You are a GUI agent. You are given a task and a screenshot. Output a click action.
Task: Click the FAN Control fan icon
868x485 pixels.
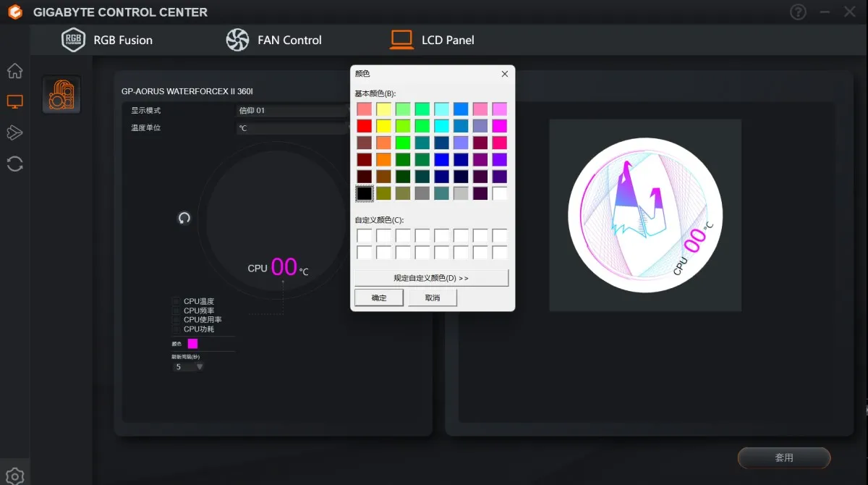click(237, 40)
